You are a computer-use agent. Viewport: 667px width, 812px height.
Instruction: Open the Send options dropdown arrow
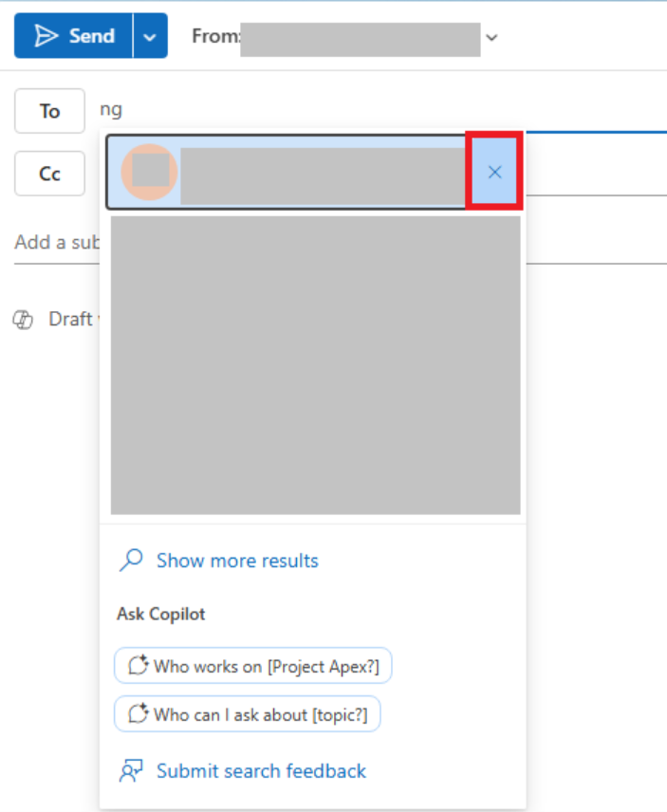(x=150, y=36)
